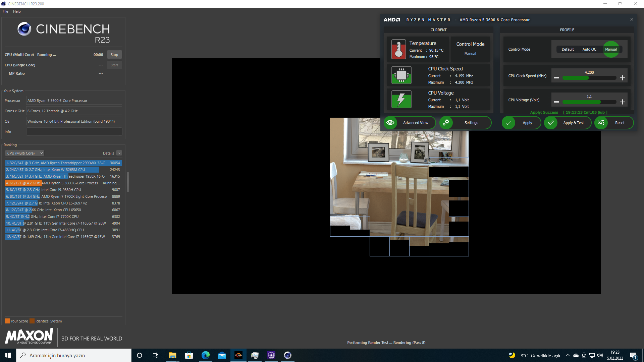Open the CPU (Multi Core) ranking dropdown
This screenshot has height=362, width=644.
[25, 153]
